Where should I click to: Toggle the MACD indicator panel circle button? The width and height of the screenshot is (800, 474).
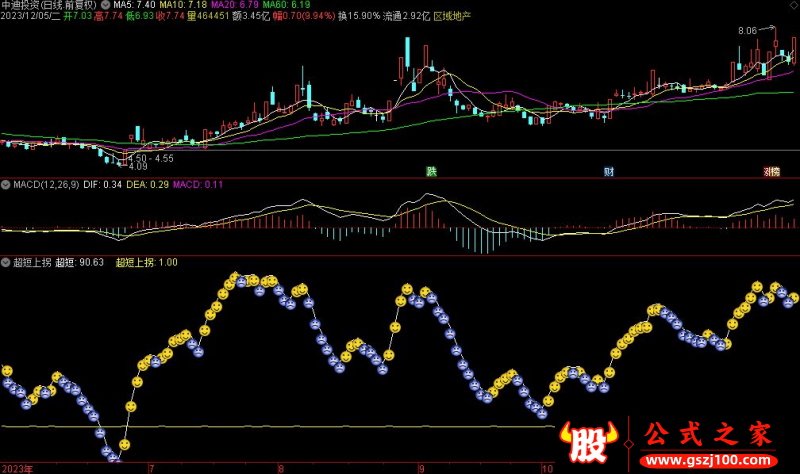tap(5, 185)
